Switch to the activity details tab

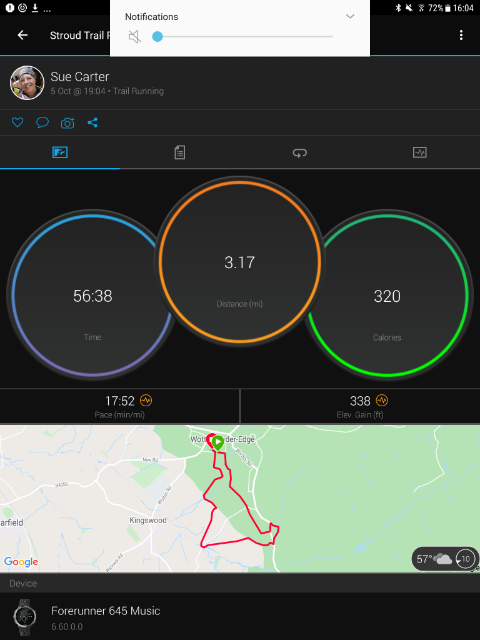click(x=180, y=153)
